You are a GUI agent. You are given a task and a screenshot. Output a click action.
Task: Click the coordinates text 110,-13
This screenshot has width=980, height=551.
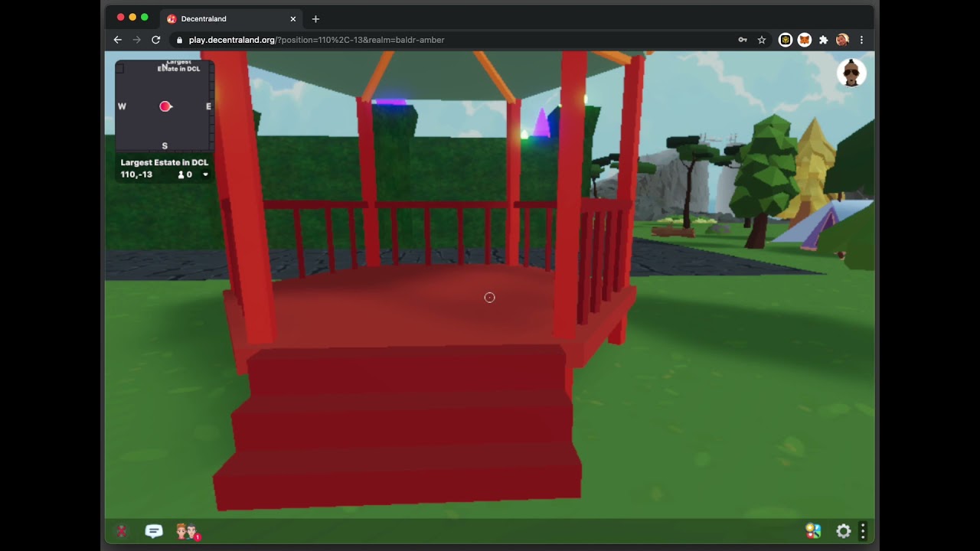pyautogui.click(x=136, y=174)
